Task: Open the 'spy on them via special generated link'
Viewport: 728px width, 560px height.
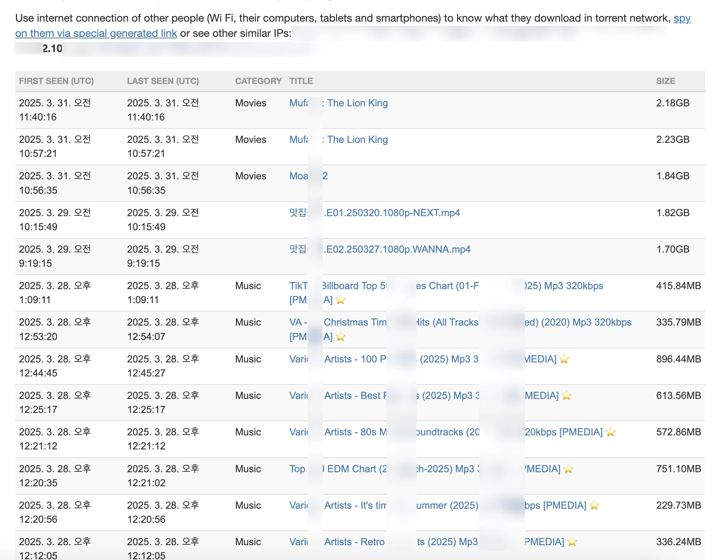Action: (96, 33)
